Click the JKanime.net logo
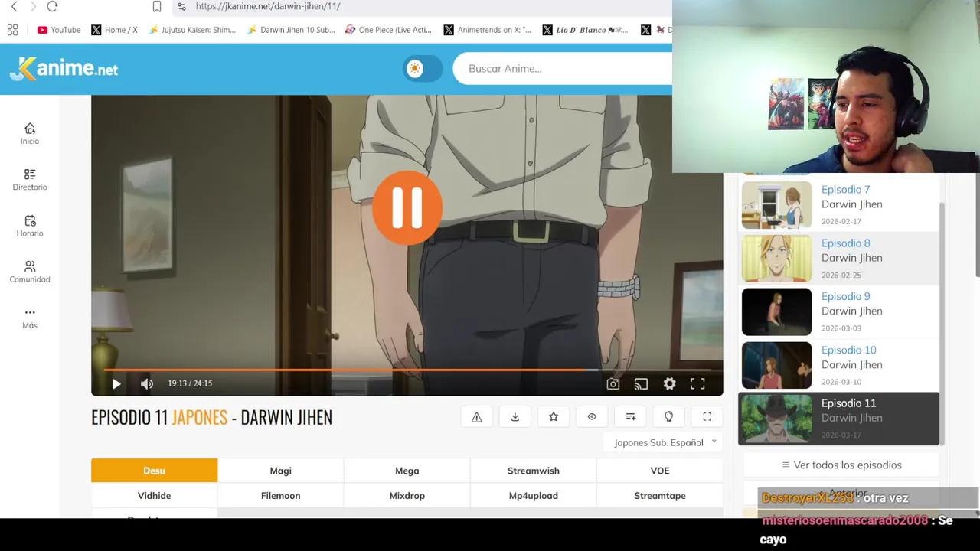Screen dimensions: 980x551 pos(64,68)
